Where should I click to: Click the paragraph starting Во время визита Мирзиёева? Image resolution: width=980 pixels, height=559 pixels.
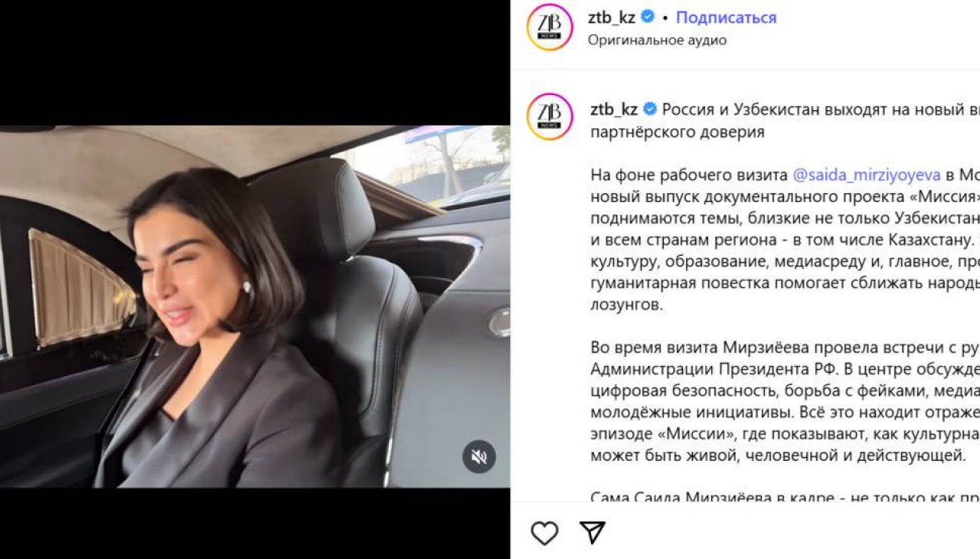click(785, 401)
